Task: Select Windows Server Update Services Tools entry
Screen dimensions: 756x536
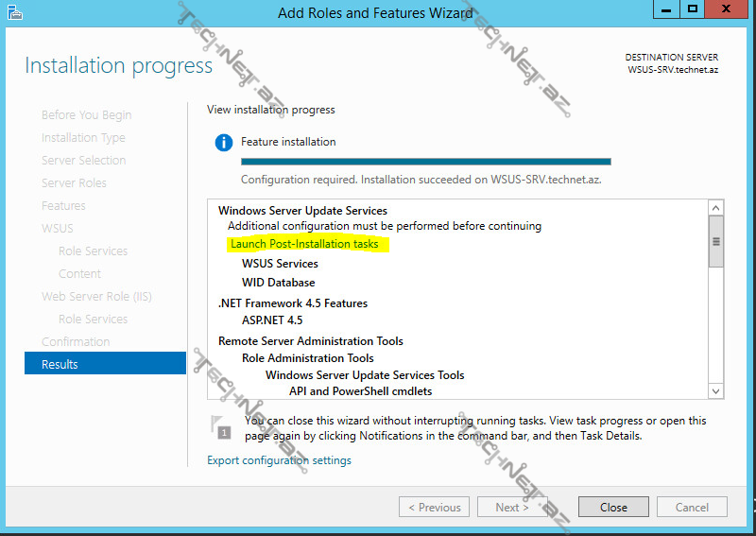Action: tap(365, 375)
